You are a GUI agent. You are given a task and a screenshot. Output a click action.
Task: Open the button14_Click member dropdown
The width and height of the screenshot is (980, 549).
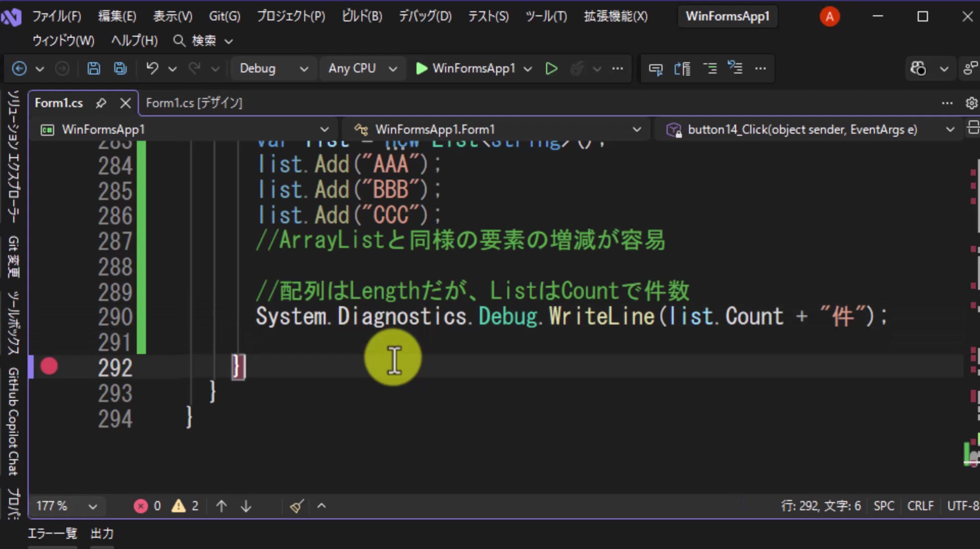tap(810, 130)
